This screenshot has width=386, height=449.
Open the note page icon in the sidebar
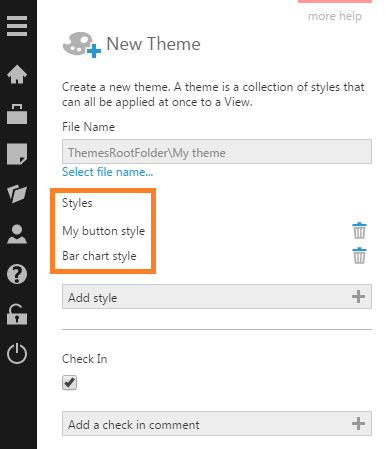click(17, 154)
